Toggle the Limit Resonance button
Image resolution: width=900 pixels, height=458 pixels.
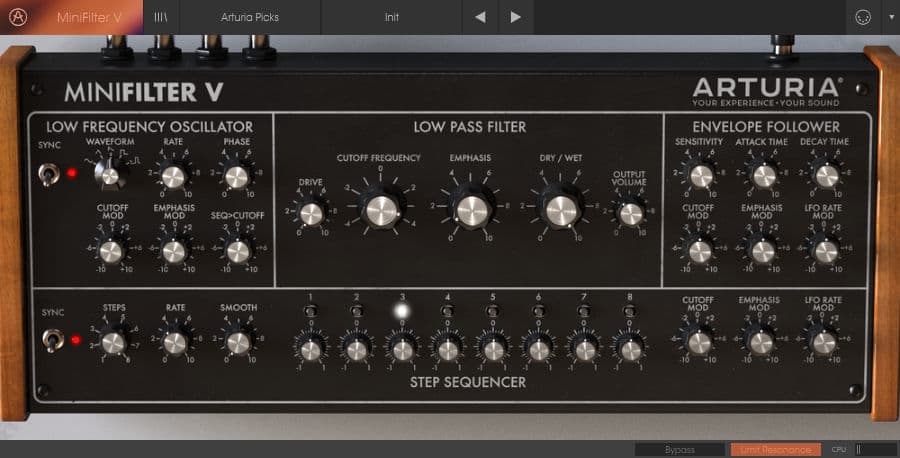(775, 449)
